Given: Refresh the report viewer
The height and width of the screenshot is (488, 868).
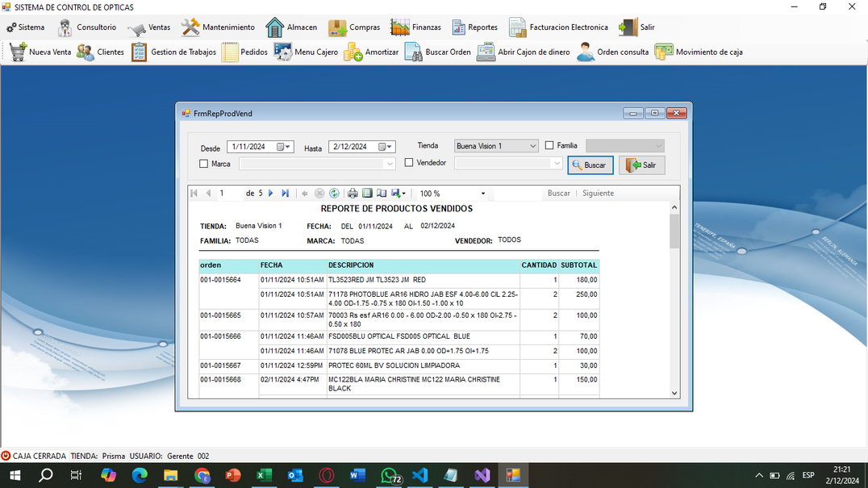Looking at the screenshot, I should click(334, 193).
